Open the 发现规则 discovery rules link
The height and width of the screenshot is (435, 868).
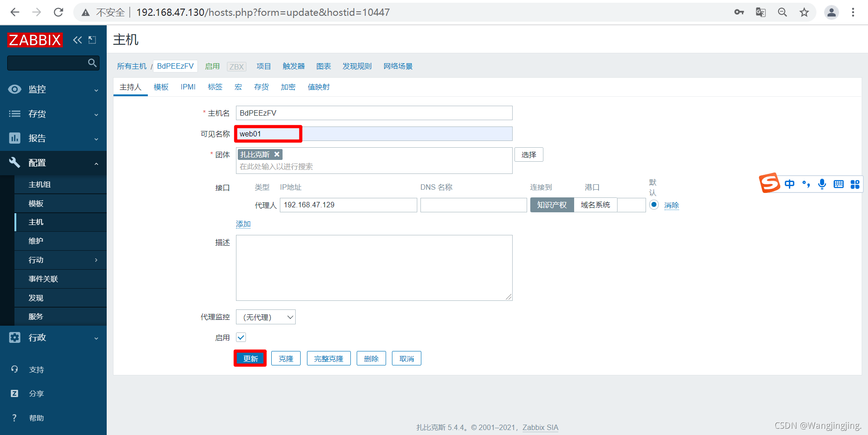click(x=357, y=66)
